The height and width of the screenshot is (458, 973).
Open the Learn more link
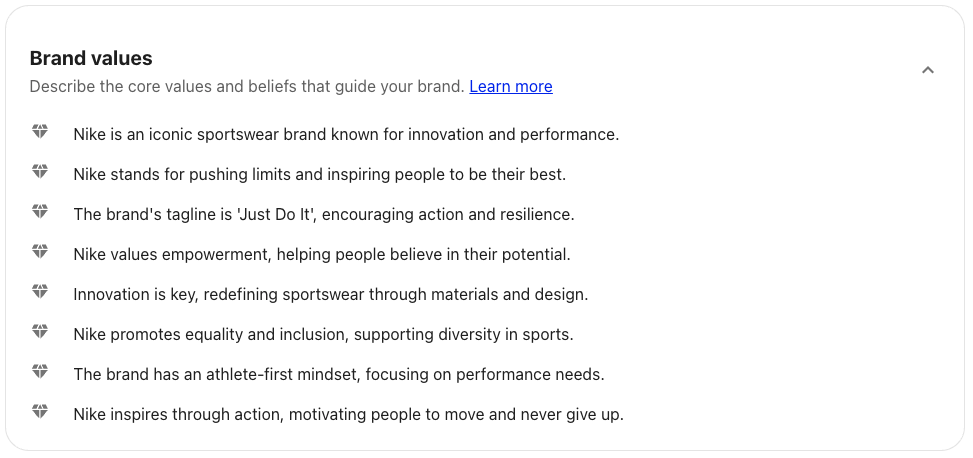[511, 86]
